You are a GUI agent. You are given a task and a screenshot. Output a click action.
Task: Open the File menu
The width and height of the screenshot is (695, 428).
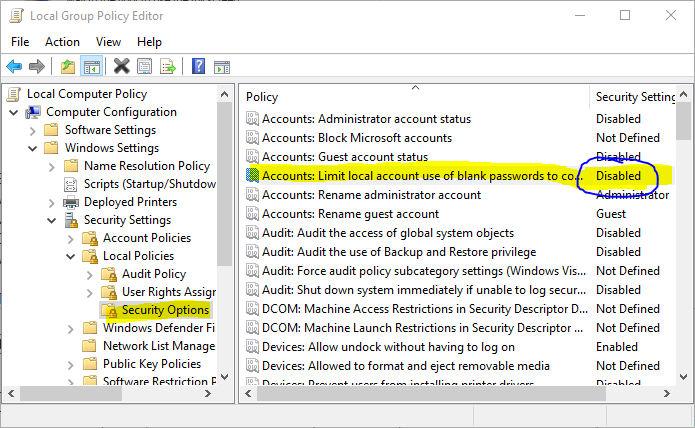20,42
